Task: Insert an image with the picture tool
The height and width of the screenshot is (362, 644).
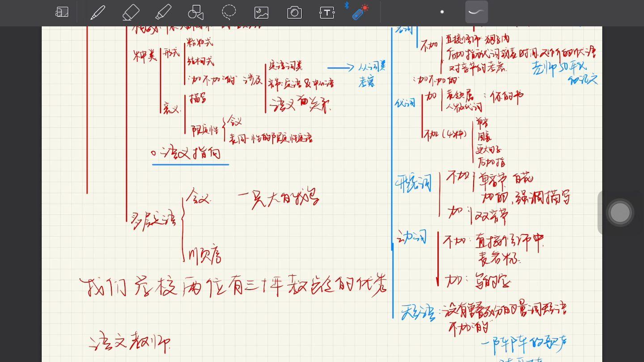Action: (x=261, y=13)
